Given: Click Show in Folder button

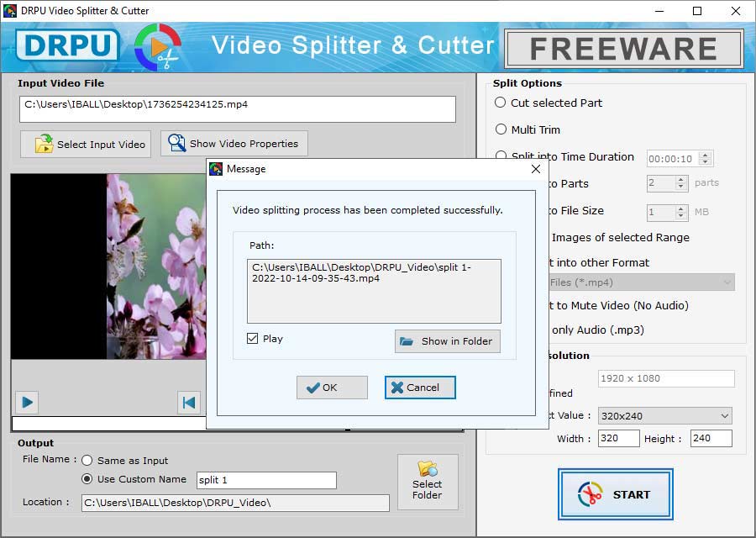Looking at the screenshot, I should pos(448,341).
